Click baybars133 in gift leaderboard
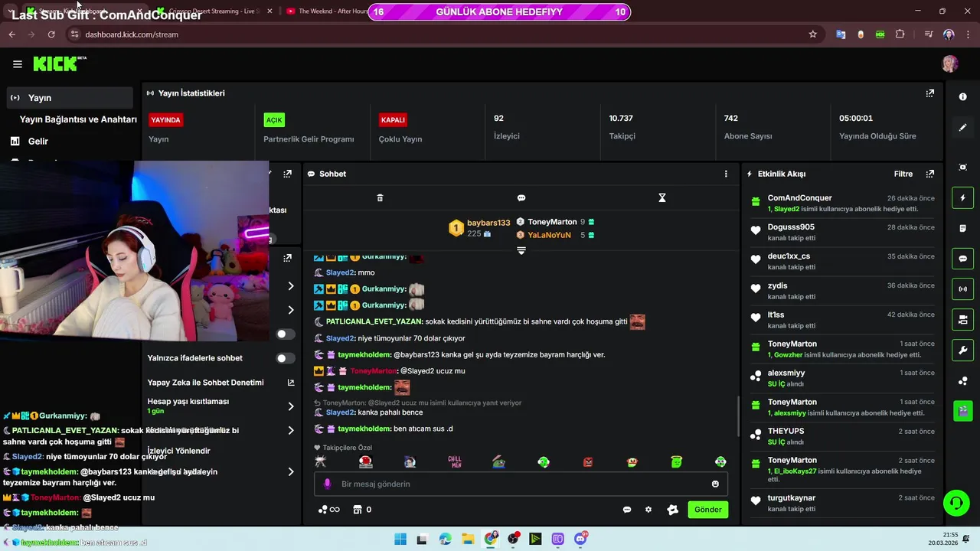The image size is (980, 551). pyautogui.click(x=488, y=223)
